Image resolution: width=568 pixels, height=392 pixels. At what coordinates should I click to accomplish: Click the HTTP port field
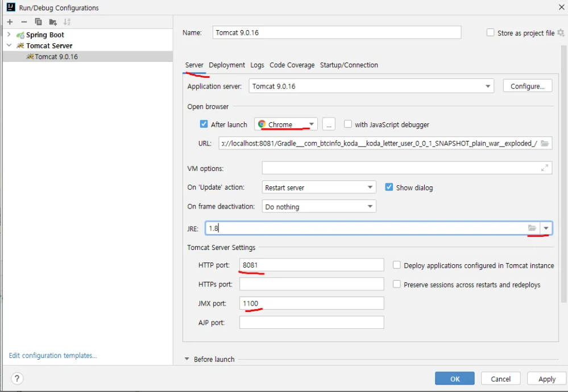(312, 265)
